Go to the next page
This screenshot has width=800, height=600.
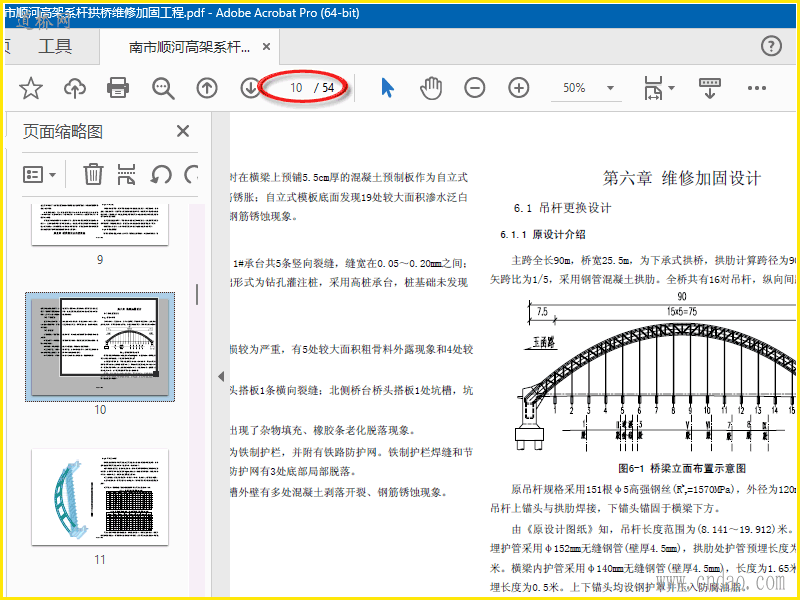point(250,88)
